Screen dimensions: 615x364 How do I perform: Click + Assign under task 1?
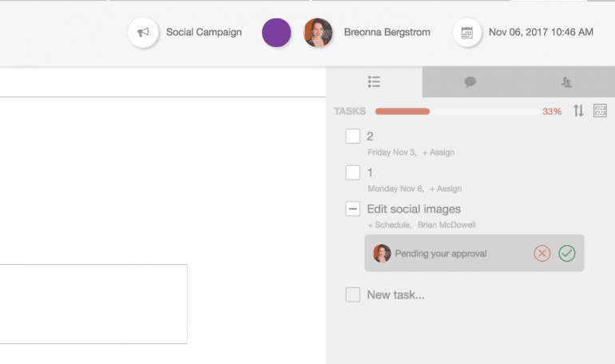point(446,189)
